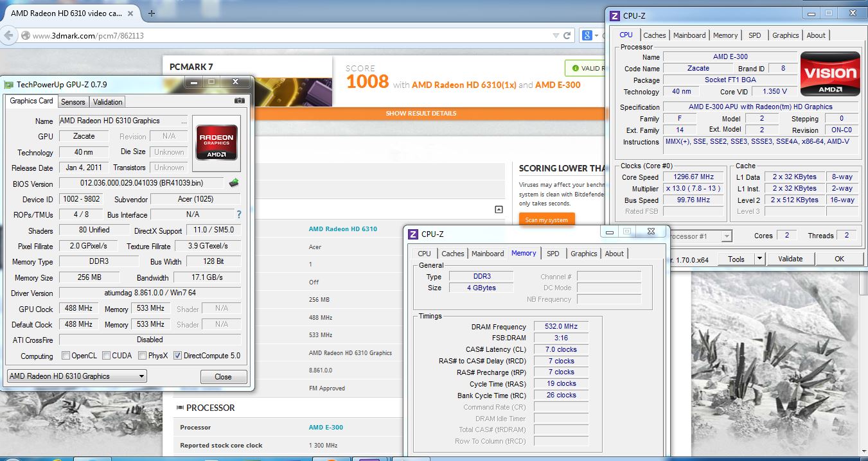Open Mainboard tab in CPU-Z CPU window
The width and height of the screenshot is (868, 461).
(x=689, y=35)
